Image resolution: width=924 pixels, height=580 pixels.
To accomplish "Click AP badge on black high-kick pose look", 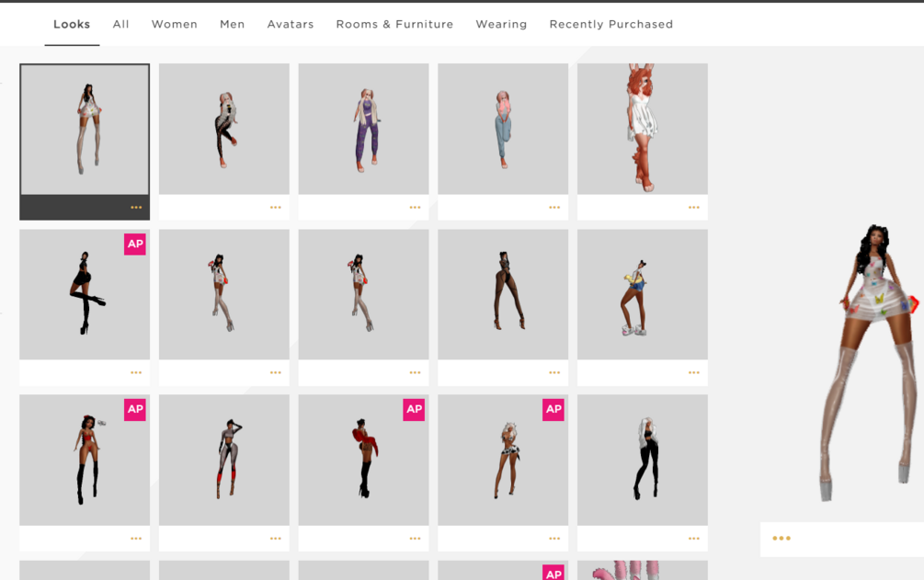I will pyautogui.click(x=135, y=244).
